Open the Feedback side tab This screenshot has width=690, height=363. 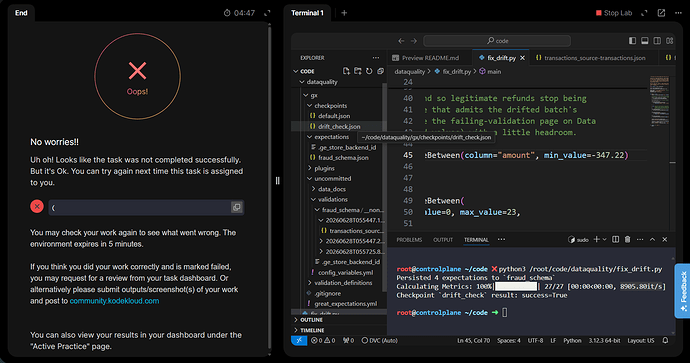coord(683,290)
